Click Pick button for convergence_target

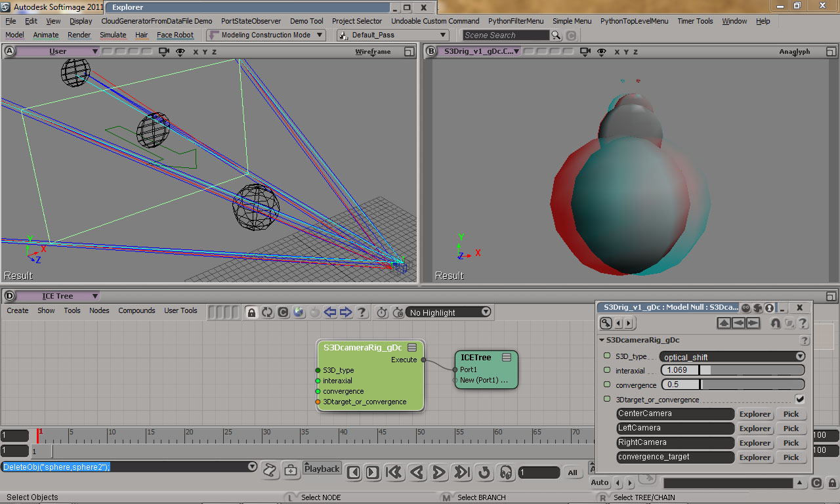pos(791,457)
